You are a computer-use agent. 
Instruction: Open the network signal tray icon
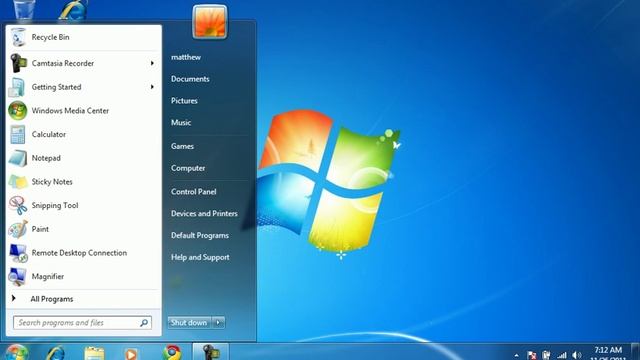(x=562, y=356)
